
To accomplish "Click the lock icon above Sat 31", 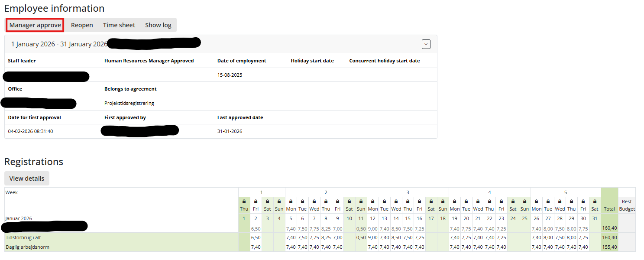I will pyautogui.click(x=595, y=201).
